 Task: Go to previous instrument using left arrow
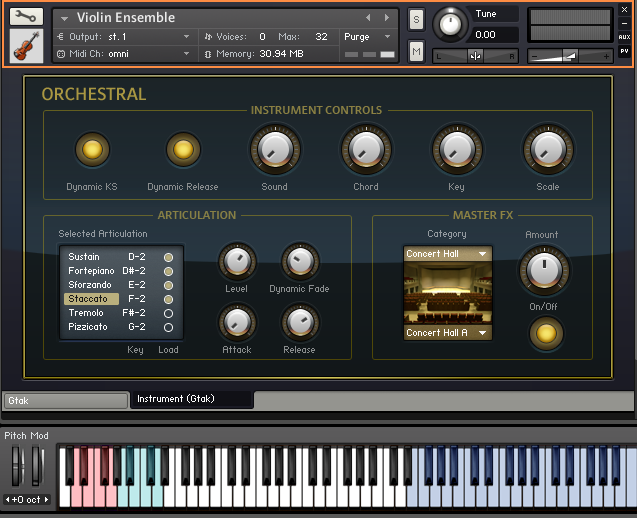click(369, 18)
